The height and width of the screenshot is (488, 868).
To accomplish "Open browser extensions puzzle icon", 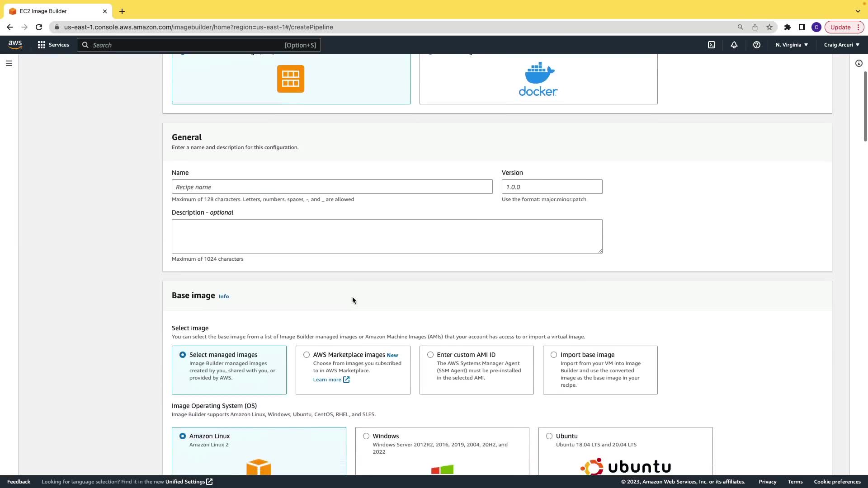I will tap(787, 27).
